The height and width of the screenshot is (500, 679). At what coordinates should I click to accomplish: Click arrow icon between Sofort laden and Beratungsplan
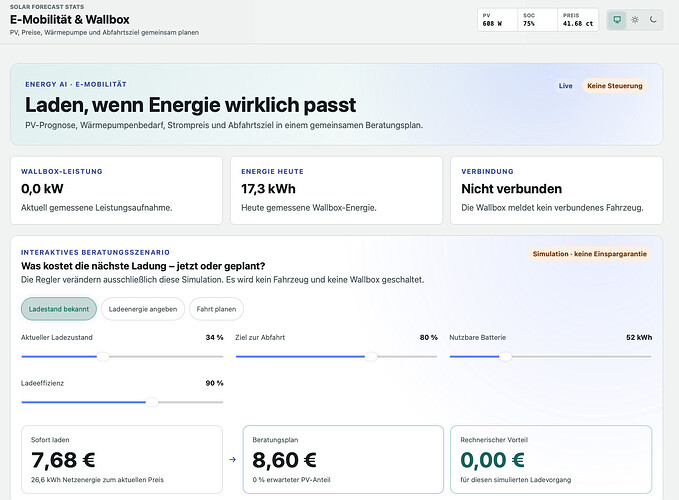233,459
